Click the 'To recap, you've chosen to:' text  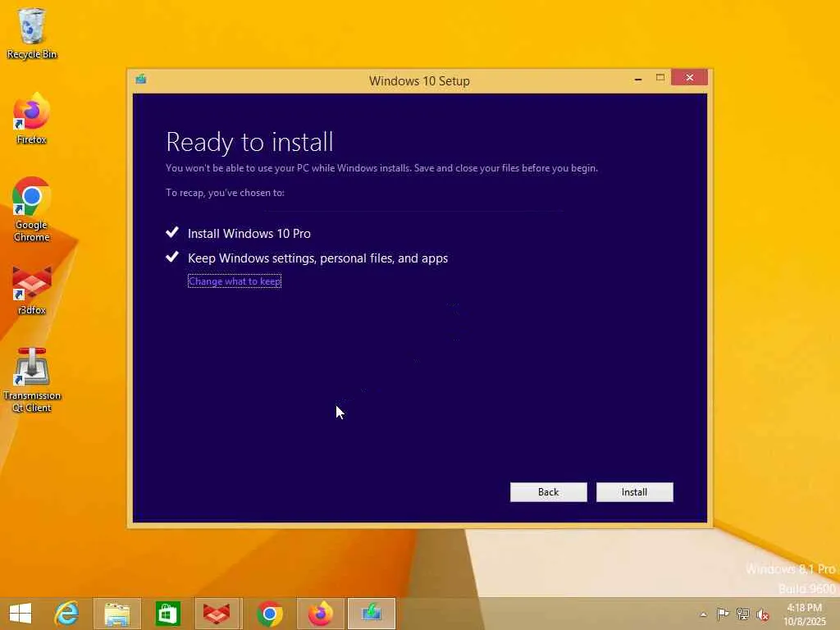coord(225,193)
